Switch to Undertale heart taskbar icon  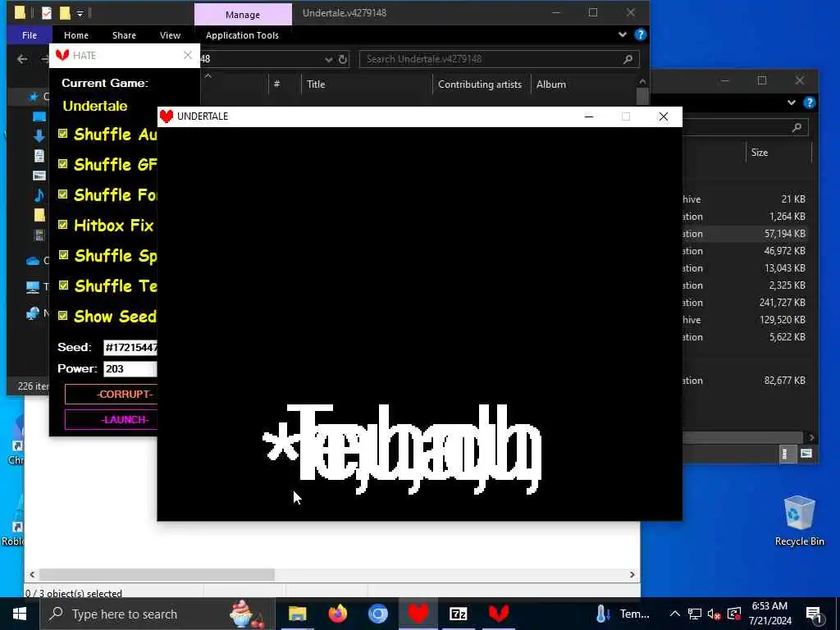418,614
